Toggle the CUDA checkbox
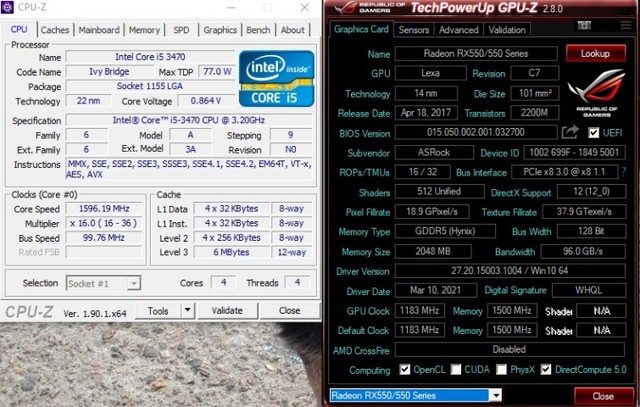 coord(456,369)
